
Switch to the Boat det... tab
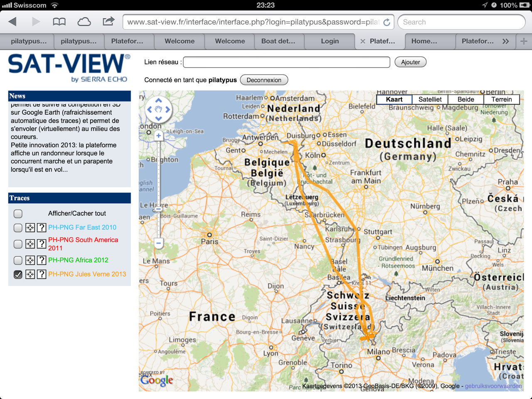click(278, 41)
